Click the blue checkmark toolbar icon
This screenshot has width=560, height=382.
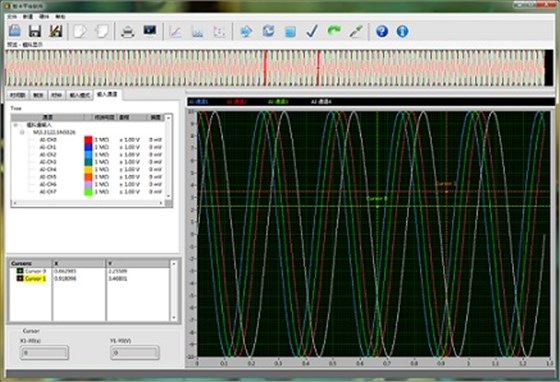tap(312, 31)
